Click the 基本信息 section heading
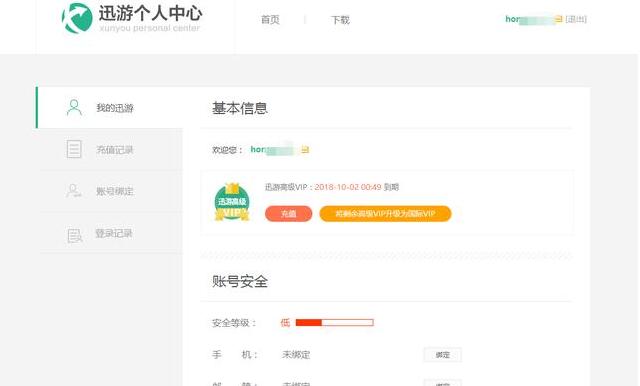 (x=240, y=108)
